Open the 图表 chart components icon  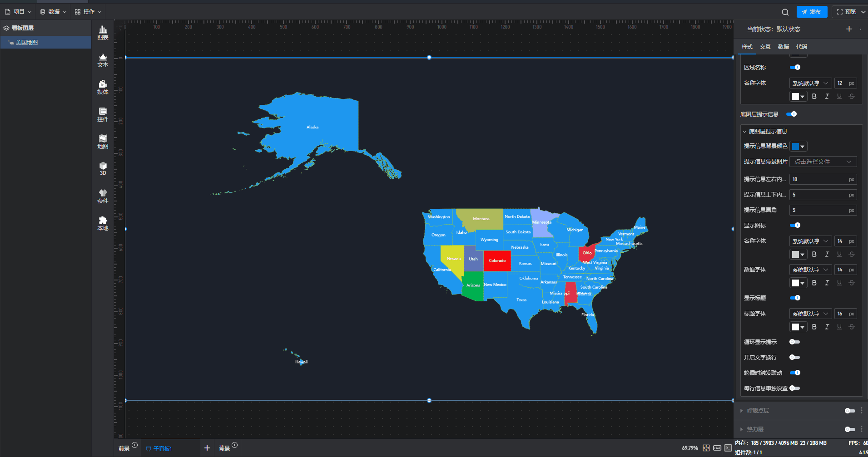pyautogui.click(x=103, y=33)
